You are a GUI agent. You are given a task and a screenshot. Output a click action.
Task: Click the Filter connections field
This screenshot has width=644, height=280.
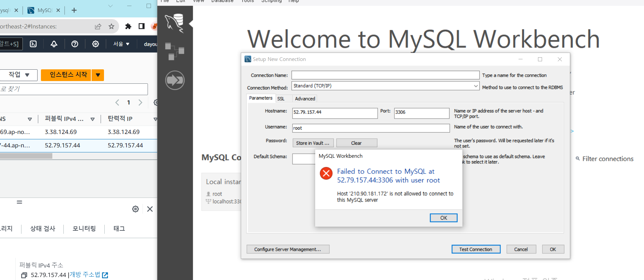(x=607, y=159)
